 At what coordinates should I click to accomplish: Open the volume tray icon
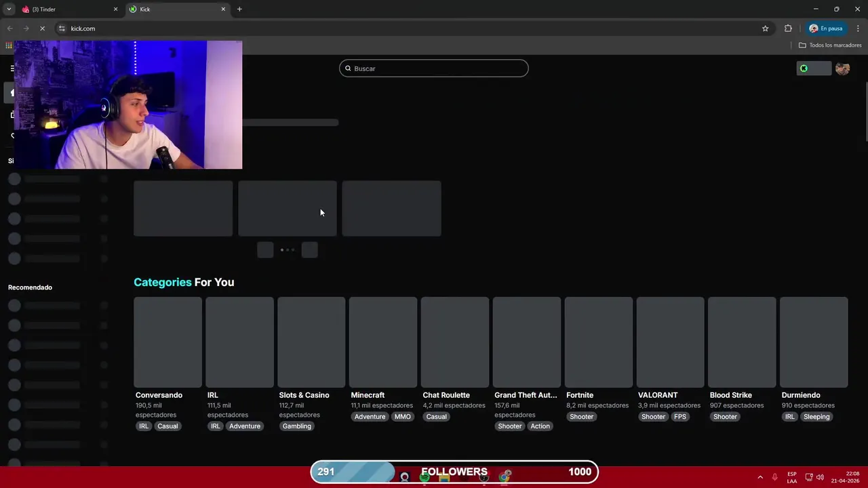click(820, 477)
